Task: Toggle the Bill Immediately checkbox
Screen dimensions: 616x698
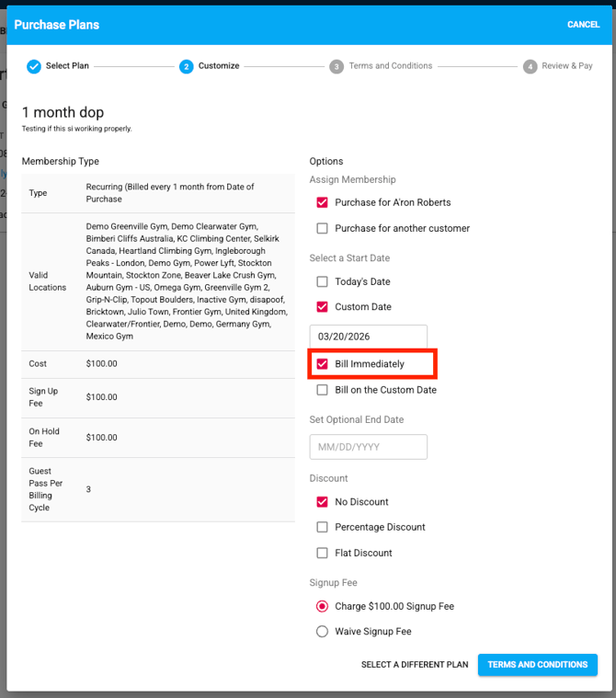Action: (x=322, y=364)
